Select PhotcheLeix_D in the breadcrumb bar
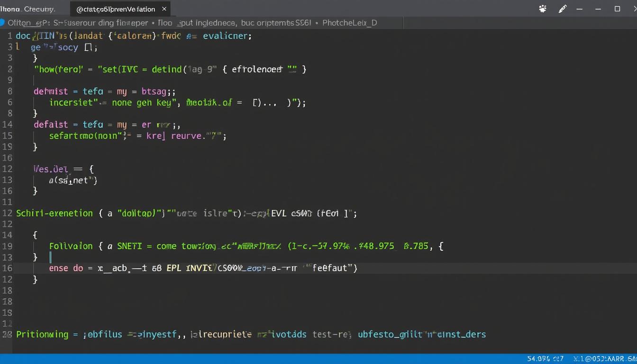637x364 pixels. [350, 22]
